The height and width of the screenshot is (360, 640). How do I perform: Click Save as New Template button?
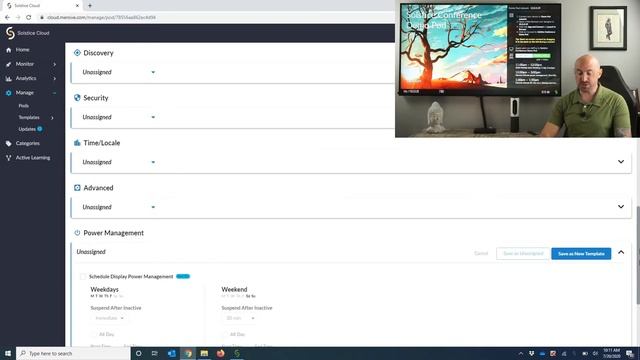pos(581,253)
